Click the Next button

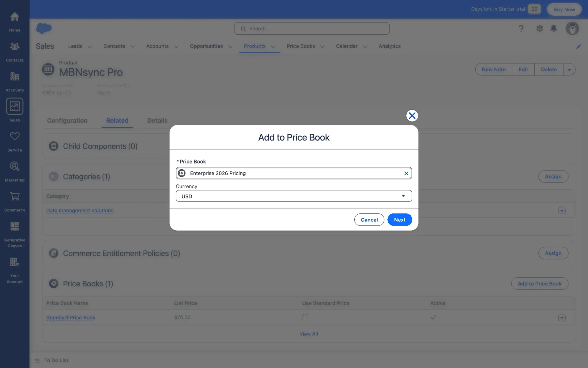[x=399, y=220]
